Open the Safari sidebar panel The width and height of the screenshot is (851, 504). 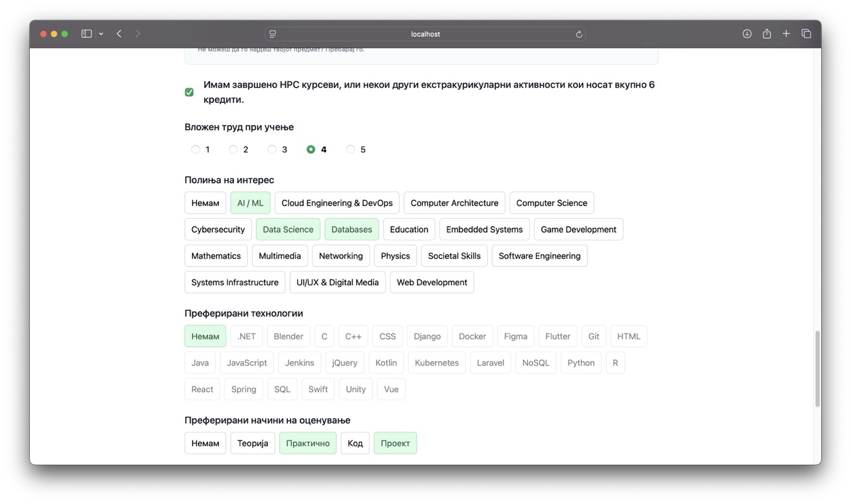86,34
